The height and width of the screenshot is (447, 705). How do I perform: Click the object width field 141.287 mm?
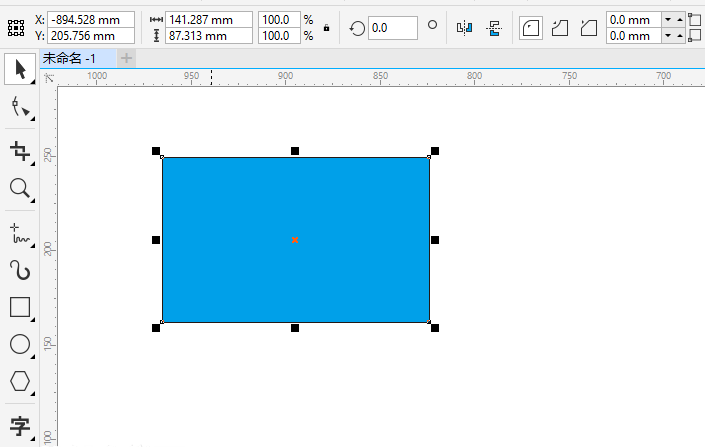point(209,20)
